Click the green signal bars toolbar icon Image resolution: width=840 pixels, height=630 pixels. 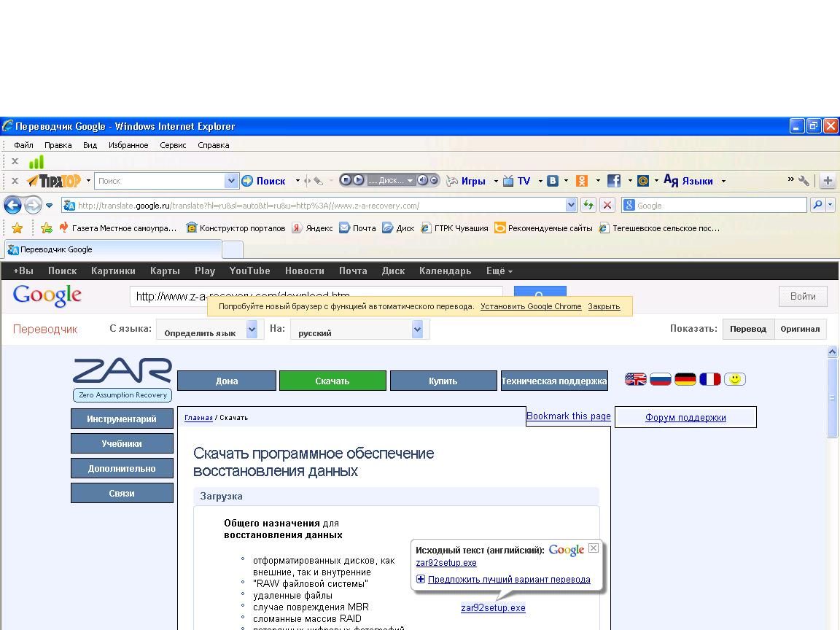36,161
